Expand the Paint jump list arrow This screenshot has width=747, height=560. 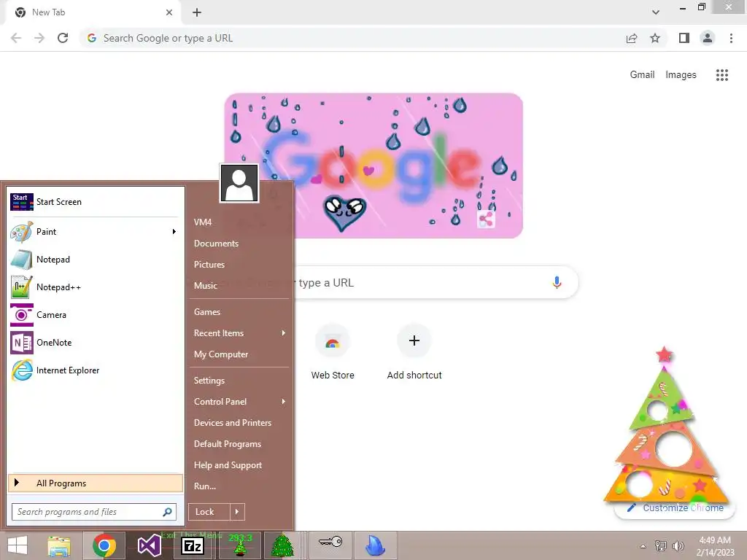click(174, 232)
